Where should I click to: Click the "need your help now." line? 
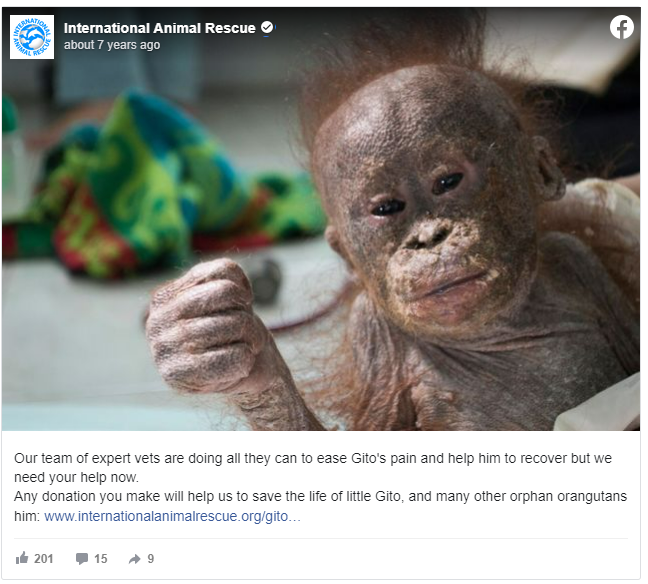[76, 477]
